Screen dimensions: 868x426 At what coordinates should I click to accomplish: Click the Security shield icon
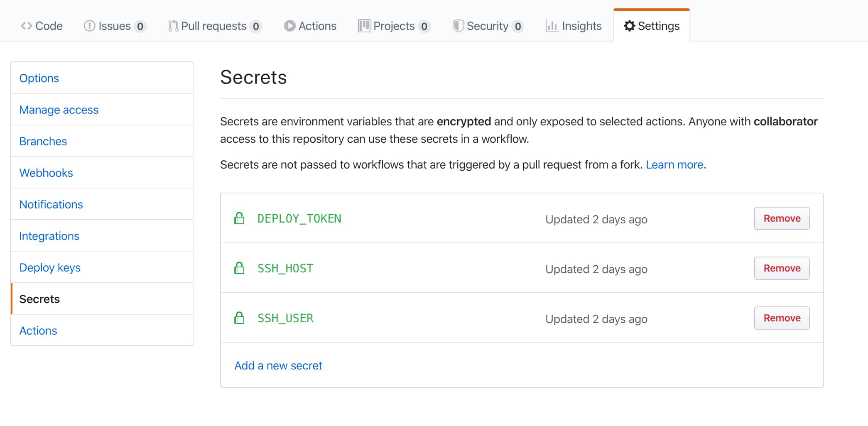458,26
